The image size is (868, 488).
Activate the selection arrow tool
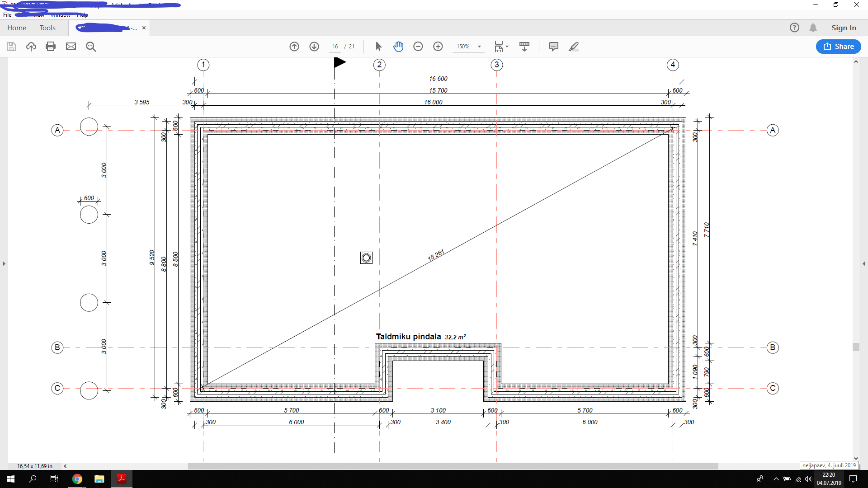[378, 47]
